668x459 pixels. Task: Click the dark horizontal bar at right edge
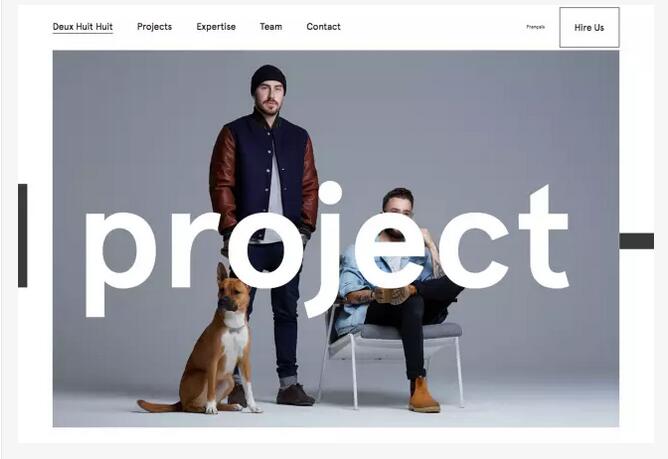[636, 241]
